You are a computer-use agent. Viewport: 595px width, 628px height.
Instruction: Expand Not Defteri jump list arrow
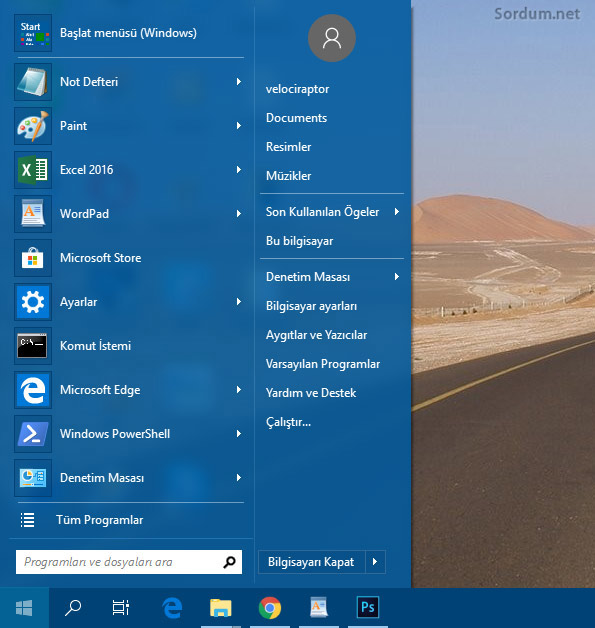[239, 82]
